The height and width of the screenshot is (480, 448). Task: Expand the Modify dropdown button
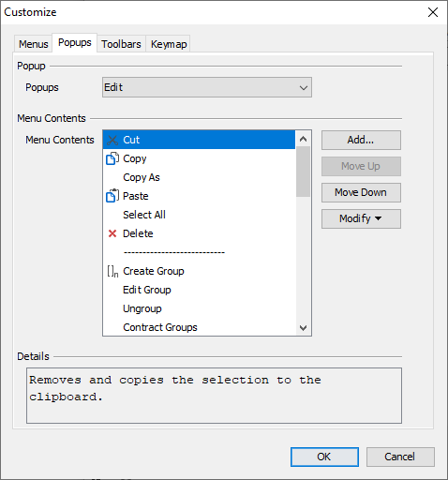click(361, 218)
